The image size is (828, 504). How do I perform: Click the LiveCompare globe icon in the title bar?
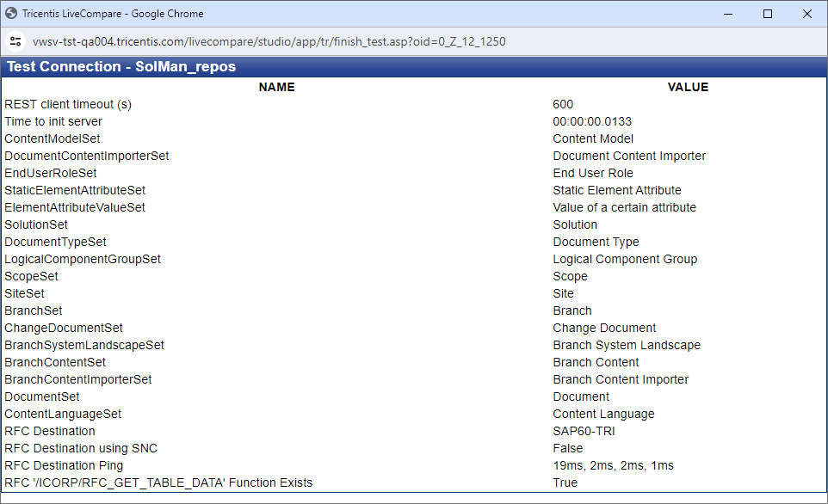click(10, 13)
